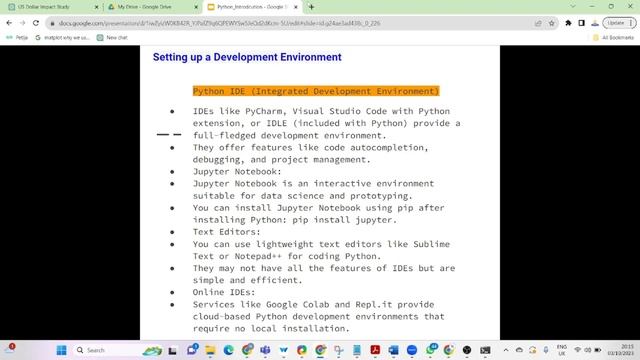This screenshot has height=360, width=640.
Task: Go back using the browser back arrow
Action: 9,23
